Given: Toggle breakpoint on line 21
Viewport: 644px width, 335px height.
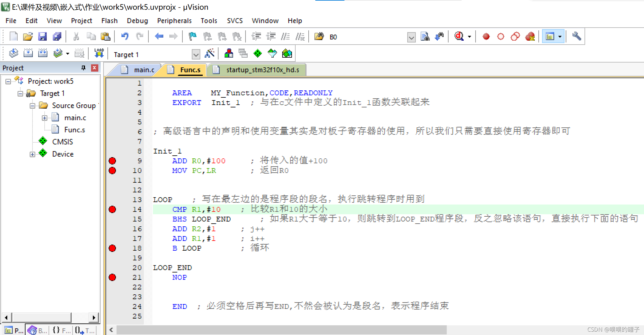Looking at the screenshot, I should click(x=113, y=277).
